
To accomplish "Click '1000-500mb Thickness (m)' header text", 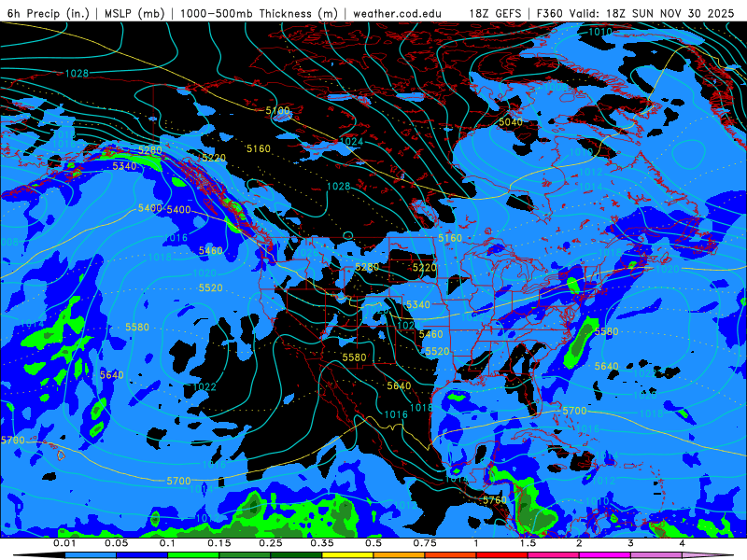I will (x=259, y=13).
